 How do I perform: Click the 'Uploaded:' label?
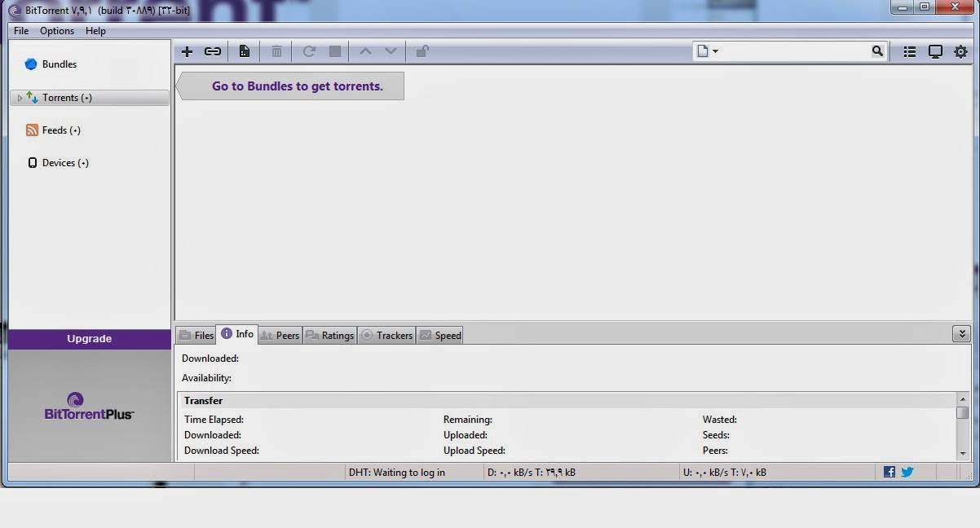pos(466,435)
